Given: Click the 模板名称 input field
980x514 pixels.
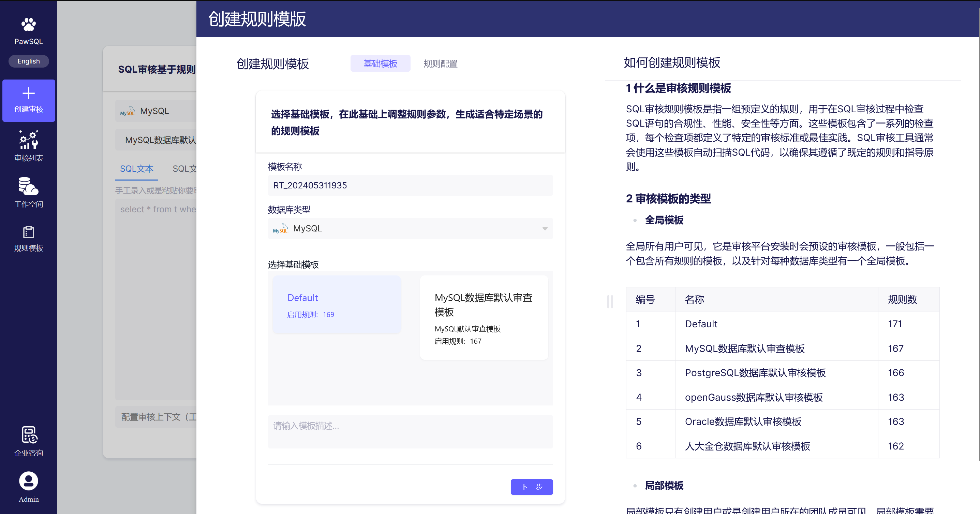Looking at the screenshot, I should coord(410,185).
